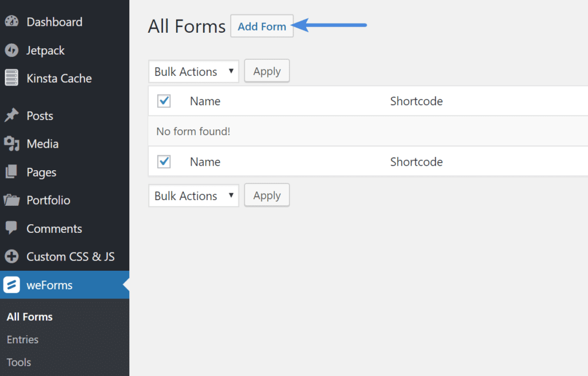This screenshot has width=588, height=376.
Task: Toggle the checkbox next to the lower Name header
Action: (x=164, y=162)
